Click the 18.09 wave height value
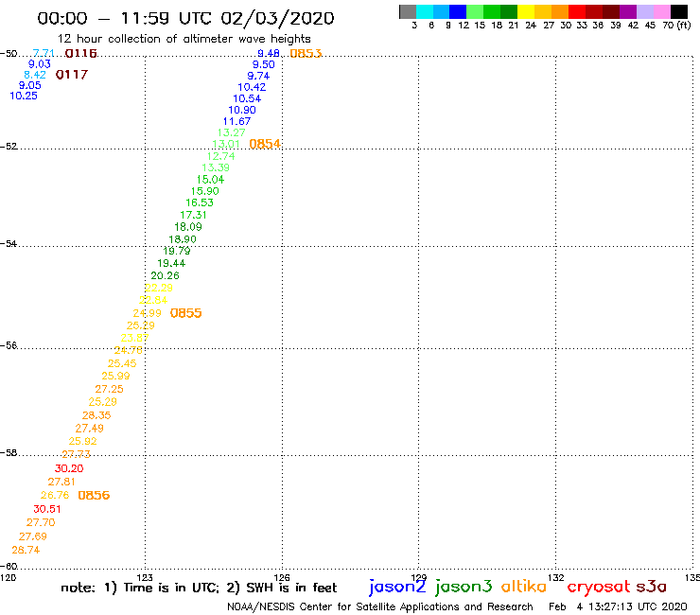 (188, 227)
